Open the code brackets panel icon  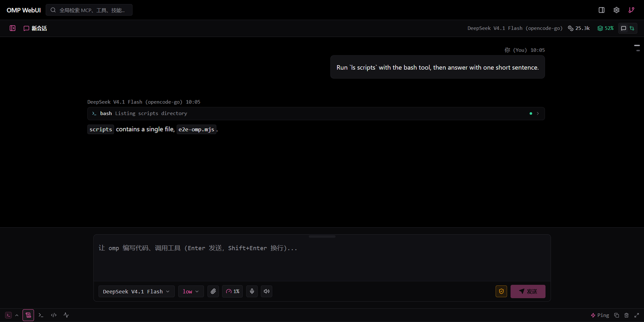[54, 315]
